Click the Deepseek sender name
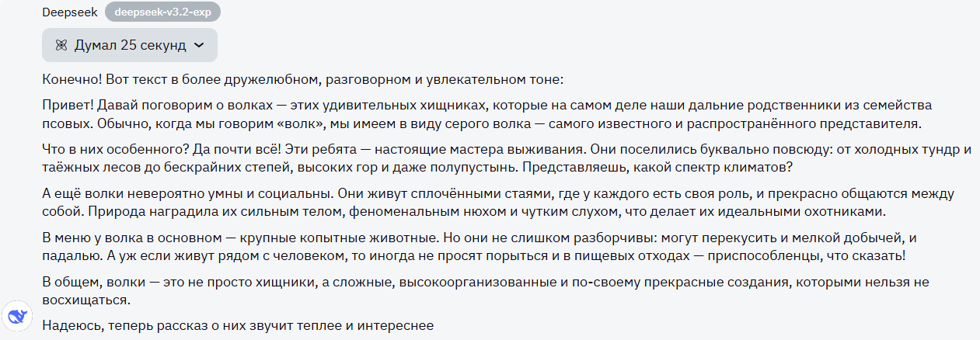The image size is (980, 340). (70, 12)
